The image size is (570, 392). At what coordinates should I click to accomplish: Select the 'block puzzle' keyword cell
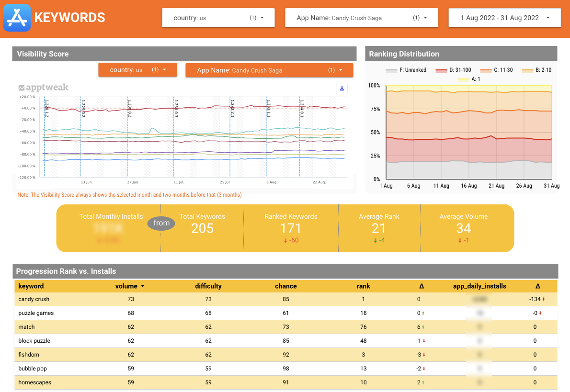point(34,341)
